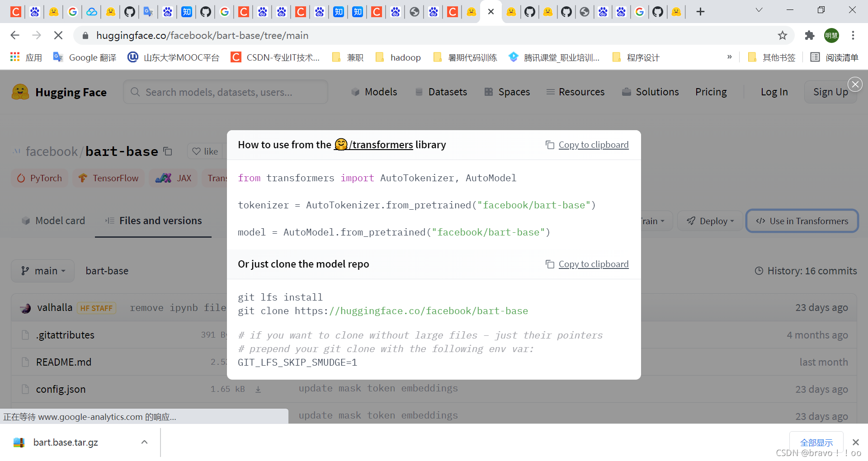Expand bart.base.tar.gz download options
The image size is (868, 461).
[144, 442]
